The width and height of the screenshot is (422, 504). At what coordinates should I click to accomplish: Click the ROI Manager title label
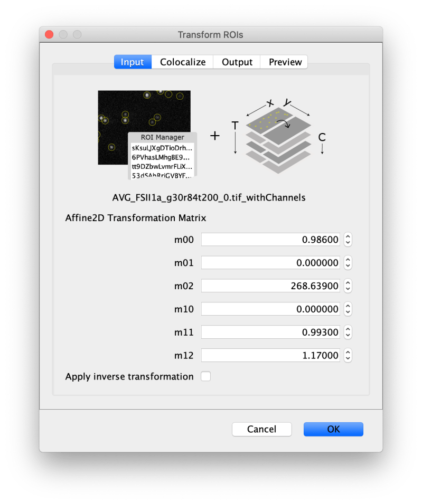tap(163, 137)
